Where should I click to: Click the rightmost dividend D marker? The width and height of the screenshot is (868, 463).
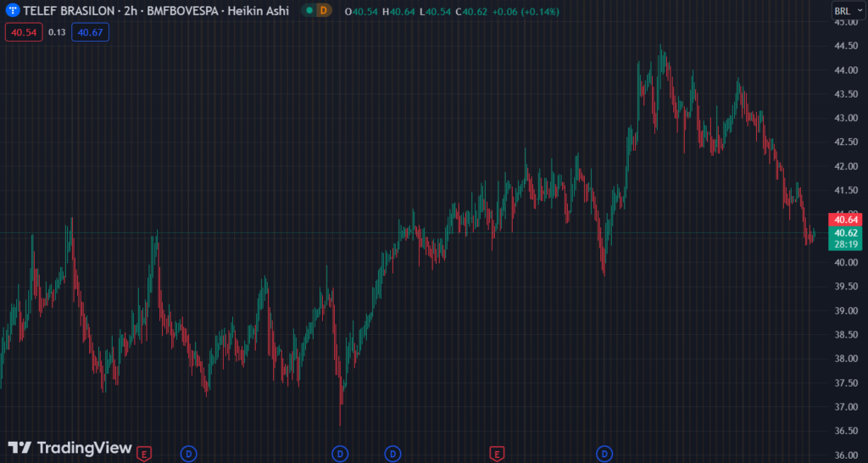pos(604,455)
